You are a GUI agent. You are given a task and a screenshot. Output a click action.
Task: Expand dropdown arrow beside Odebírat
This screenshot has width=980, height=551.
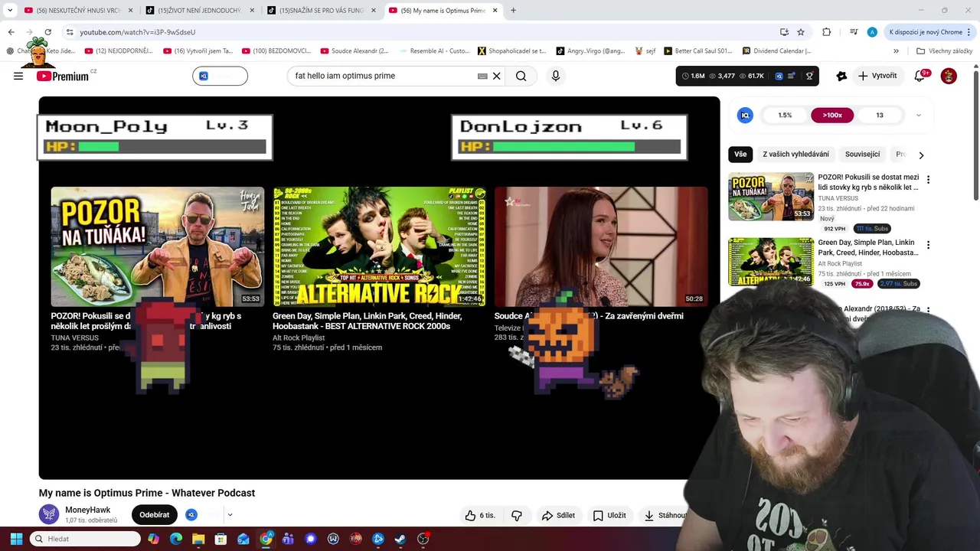[230, 515]
